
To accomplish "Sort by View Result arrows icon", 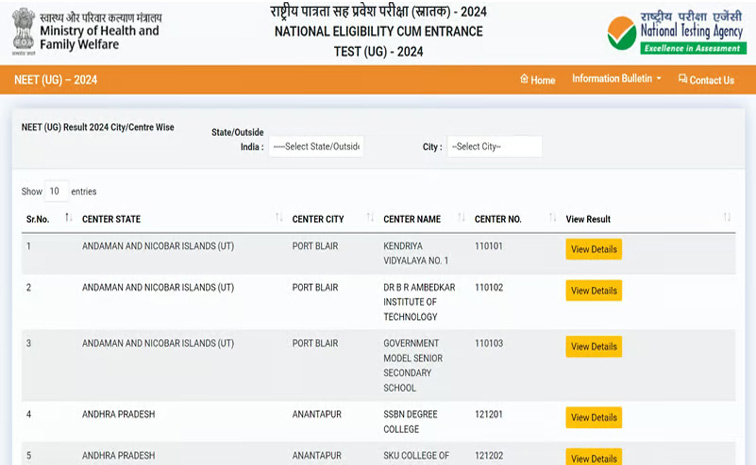I will pyautogui.click(x=727, y=218).
